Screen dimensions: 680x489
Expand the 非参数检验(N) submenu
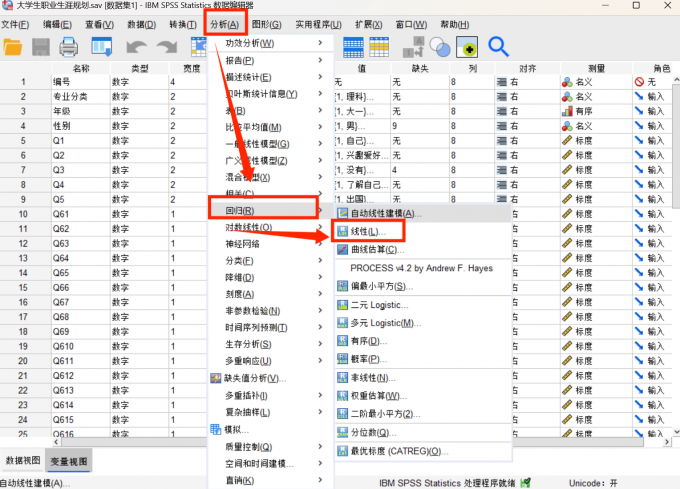(271, 311)
